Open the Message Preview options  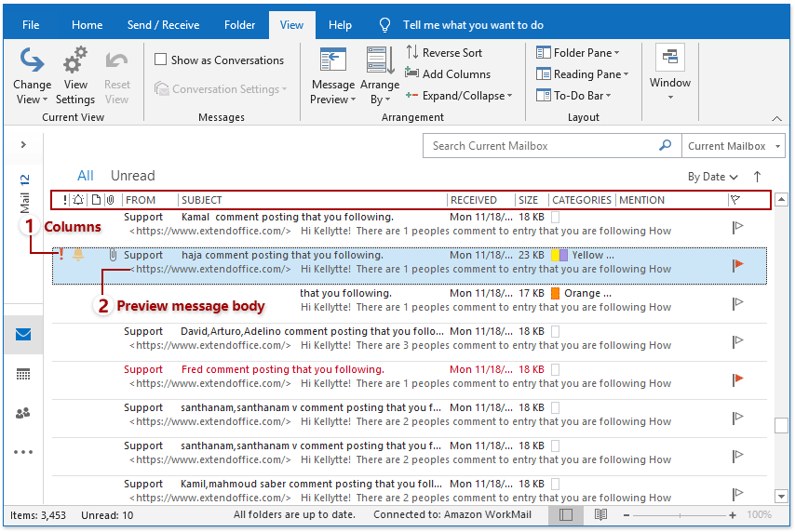(x=332, y=76)
